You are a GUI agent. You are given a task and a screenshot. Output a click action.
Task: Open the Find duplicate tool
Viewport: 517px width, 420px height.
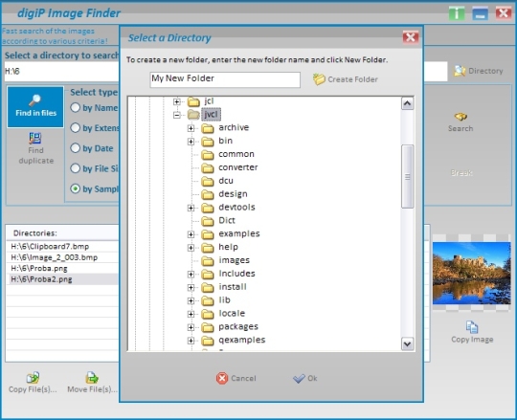[35, 148]
